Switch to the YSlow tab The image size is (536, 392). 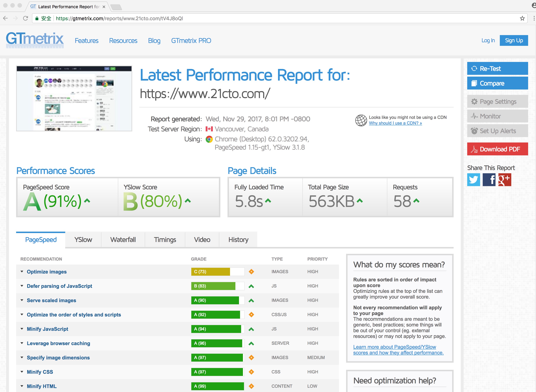tap(83, 240)
